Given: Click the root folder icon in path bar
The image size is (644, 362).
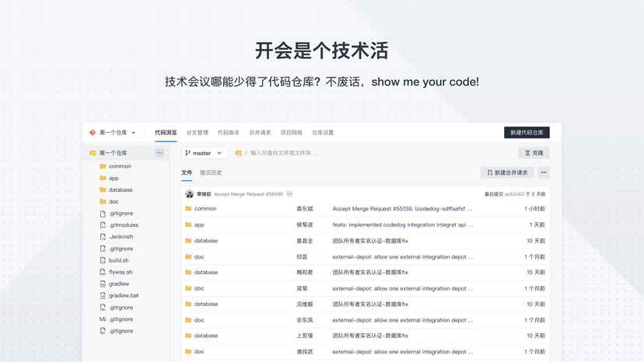Looking at the screenshot, I should (239, 153).
